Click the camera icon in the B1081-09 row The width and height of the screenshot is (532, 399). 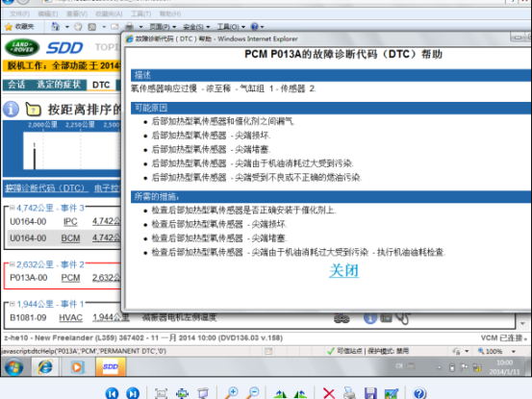coord(386,317)
